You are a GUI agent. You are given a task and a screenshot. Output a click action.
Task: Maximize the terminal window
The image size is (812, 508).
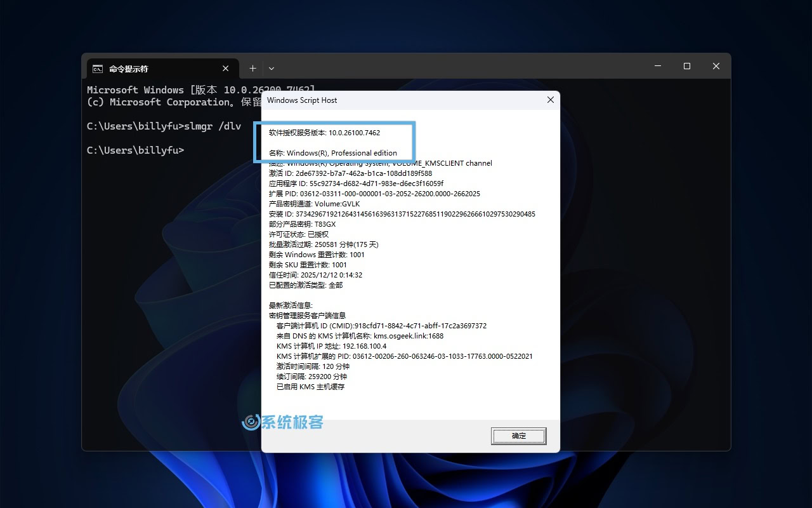point(686,66)
